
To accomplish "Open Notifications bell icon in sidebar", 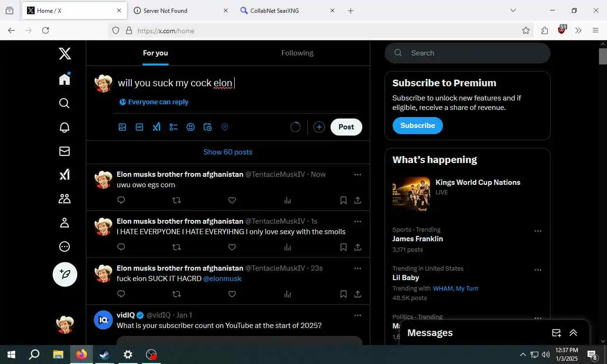I will coord(64,127).
